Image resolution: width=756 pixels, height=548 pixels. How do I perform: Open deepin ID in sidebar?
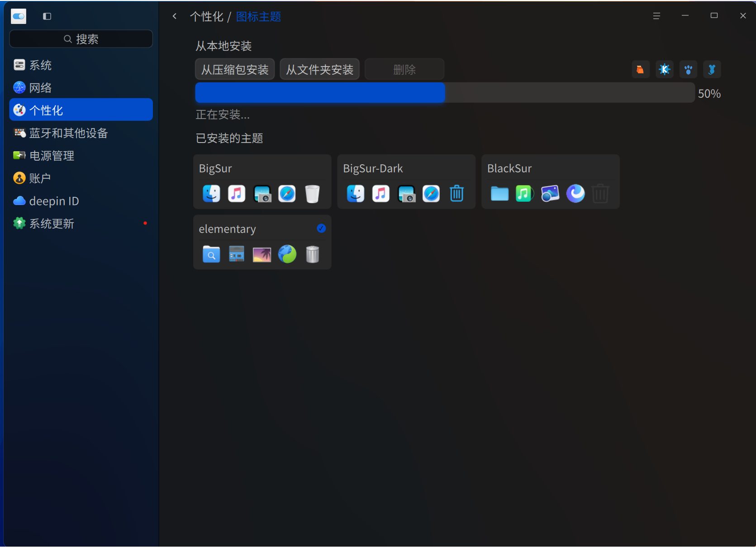click(81, 201)
